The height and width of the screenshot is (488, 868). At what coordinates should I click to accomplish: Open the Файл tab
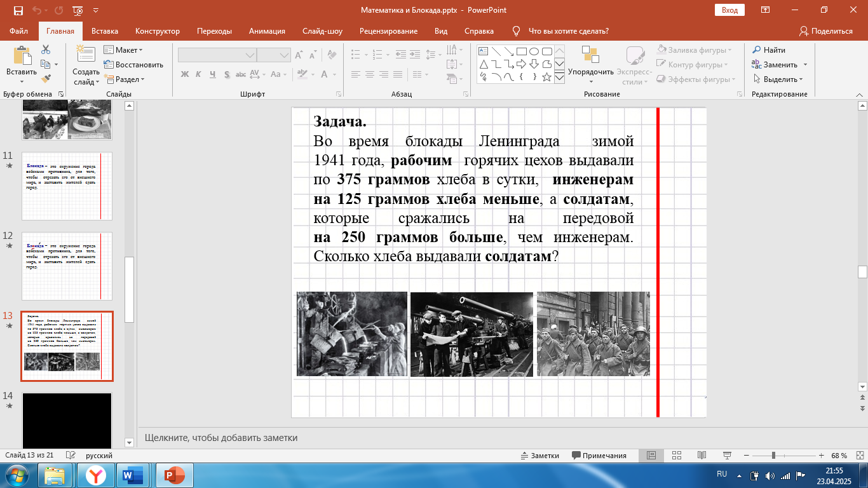coord(19,31)
